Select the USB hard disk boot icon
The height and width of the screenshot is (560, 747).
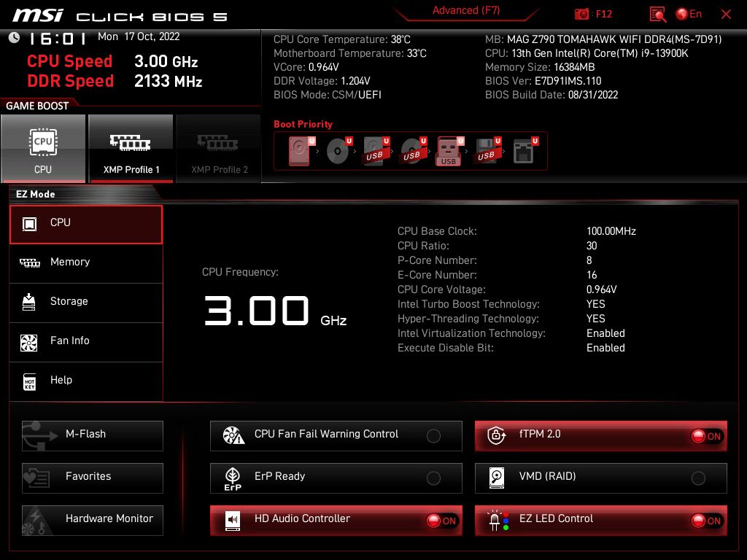[376, 151]
